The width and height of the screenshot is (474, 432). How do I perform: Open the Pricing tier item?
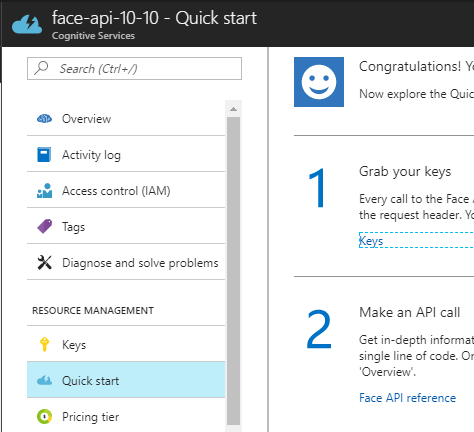(x=126, y=416)
